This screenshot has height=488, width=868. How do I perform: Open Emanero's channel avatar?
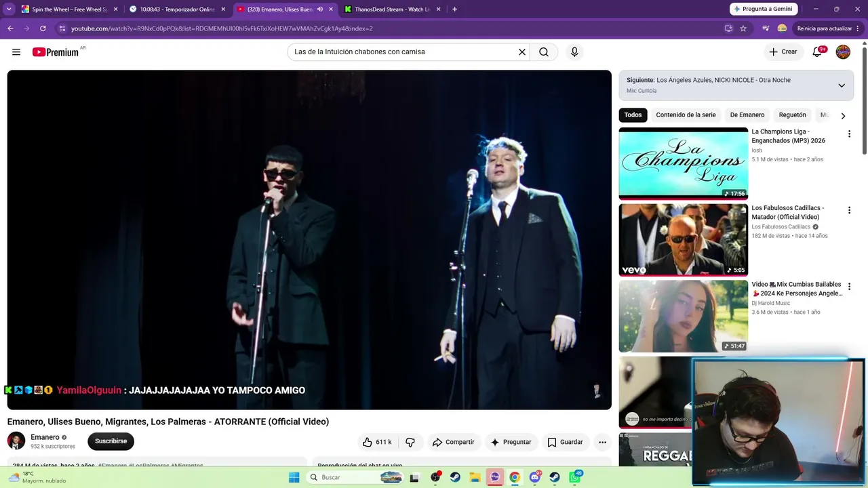(x=16, y=441)
